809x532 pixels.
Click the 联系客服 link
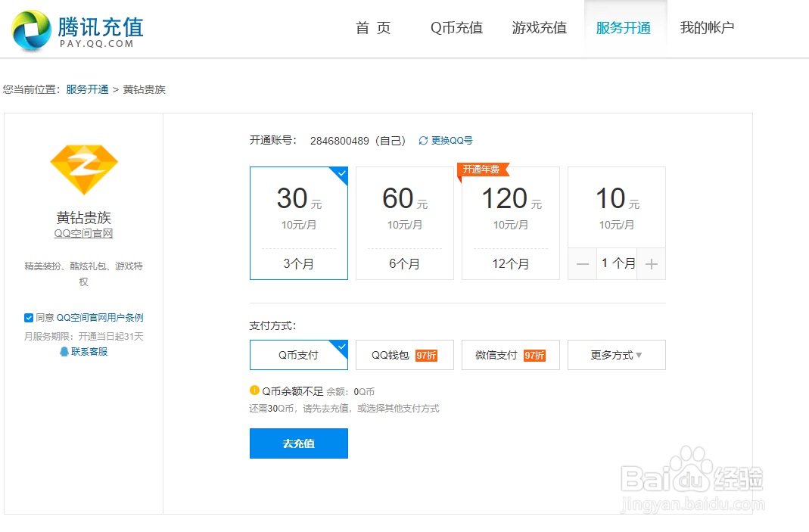tap(89, 351)
